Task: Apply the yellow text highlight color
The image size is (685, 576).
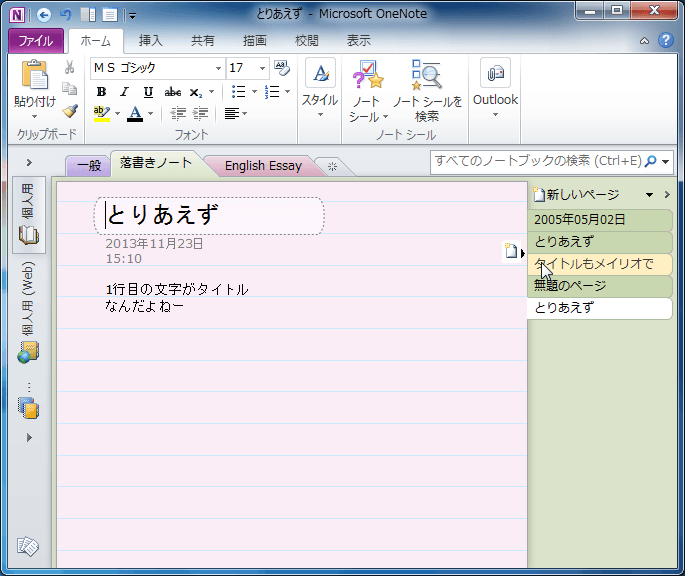Action: 101,113
